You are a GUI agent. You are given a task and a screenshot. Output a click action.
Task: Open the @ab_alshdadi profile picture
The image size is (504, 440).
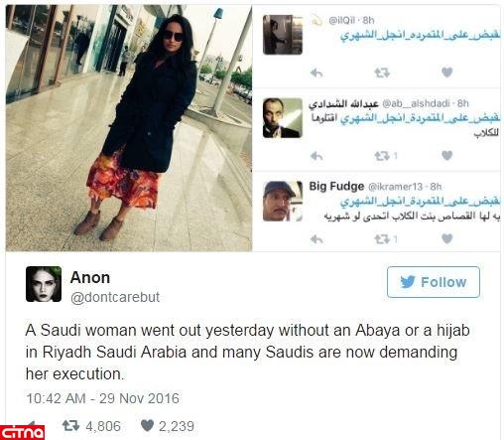click(283, 117)
